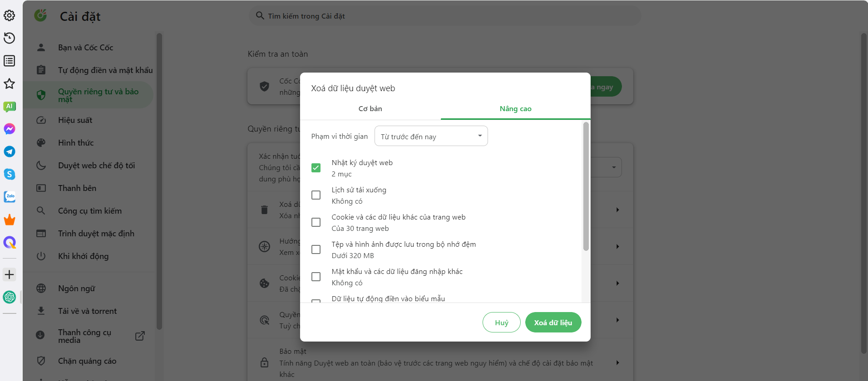The height and width of the screenshot is (381, 868).
Task: Open the AI chat sidebar icon
Action: (9, 106)
